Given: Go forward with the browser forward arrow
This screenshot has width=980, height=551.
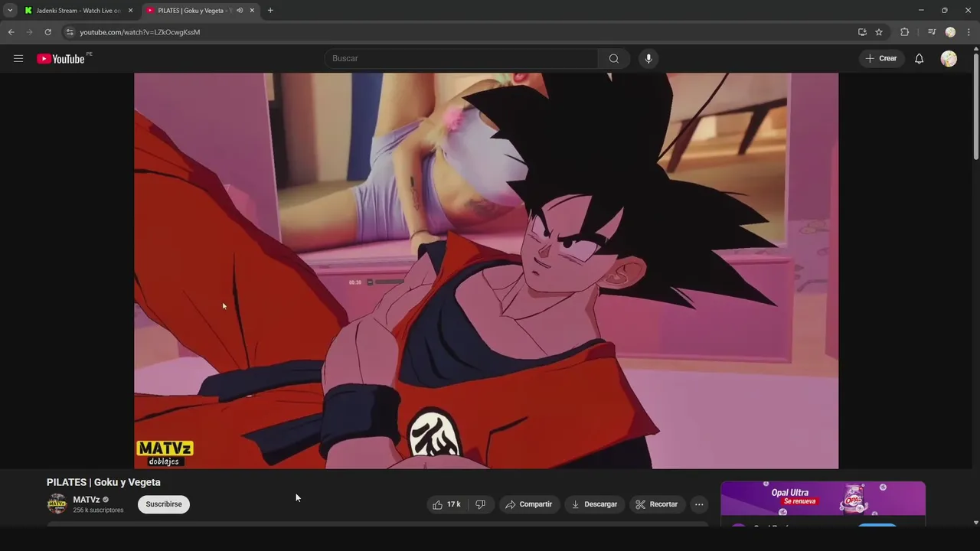Looking at the screenshot, I should (29, 32).
